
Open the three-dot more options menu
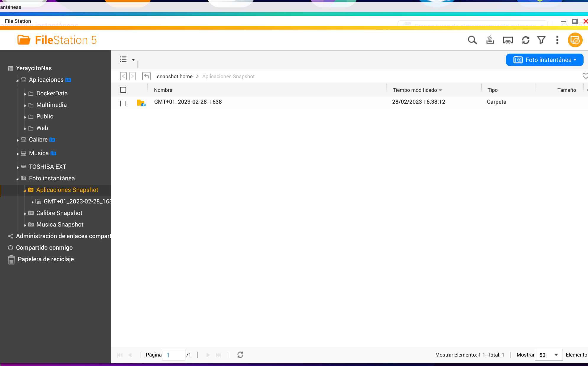[x=557, y=40]
